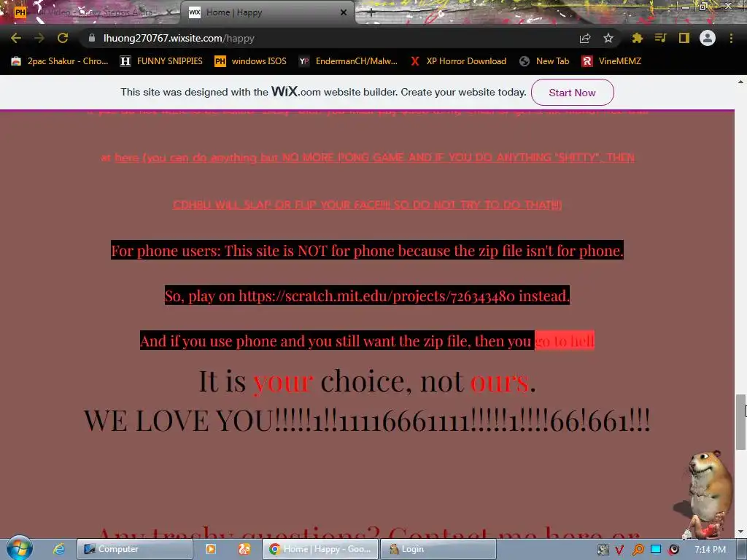Share this page using the share icon
This screenshot has width=747, height=560.
pos(585,38)
